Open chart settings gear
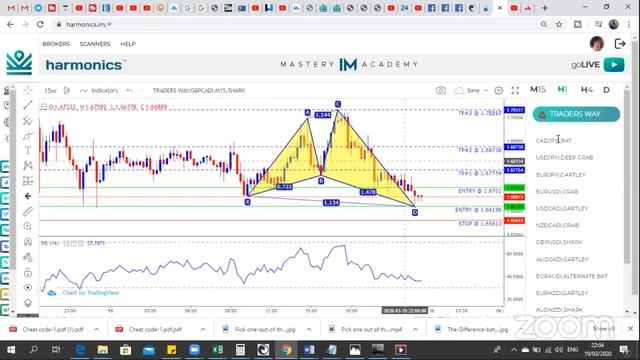Viewport: 640px width, 360px height. coord(498,91)
